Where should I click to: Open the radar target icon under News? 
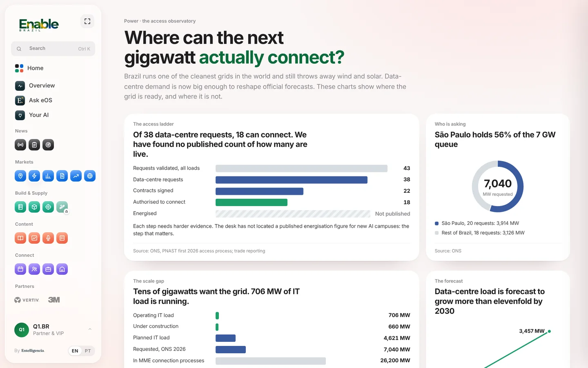click(x=48, y=145)
